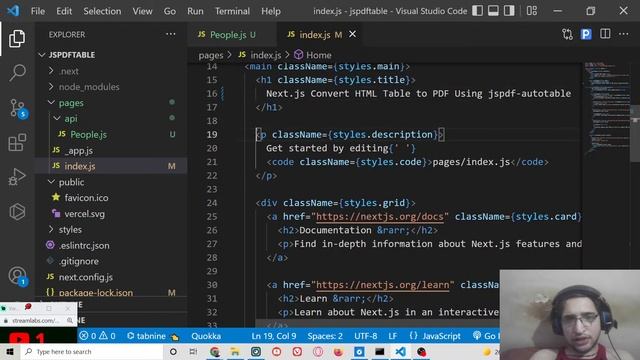Click the blue P extension icon

pos(586,34)
